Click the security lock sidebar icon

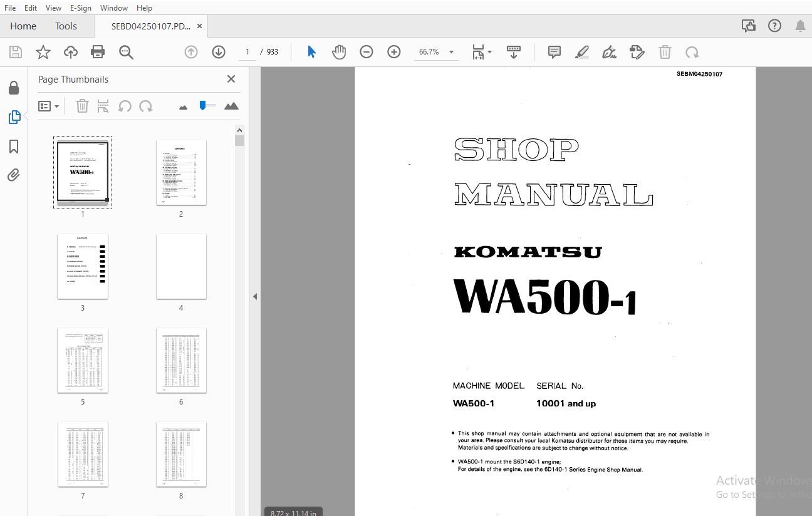pos(14,88)
